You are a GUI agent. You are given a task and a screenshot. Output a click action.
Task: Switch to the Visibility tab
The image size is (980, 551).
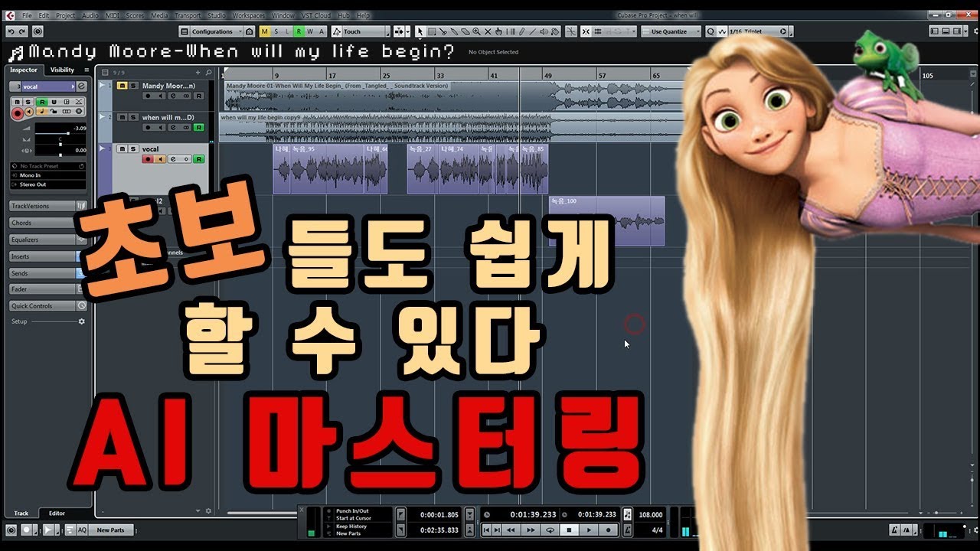click(x=62, y=70)
